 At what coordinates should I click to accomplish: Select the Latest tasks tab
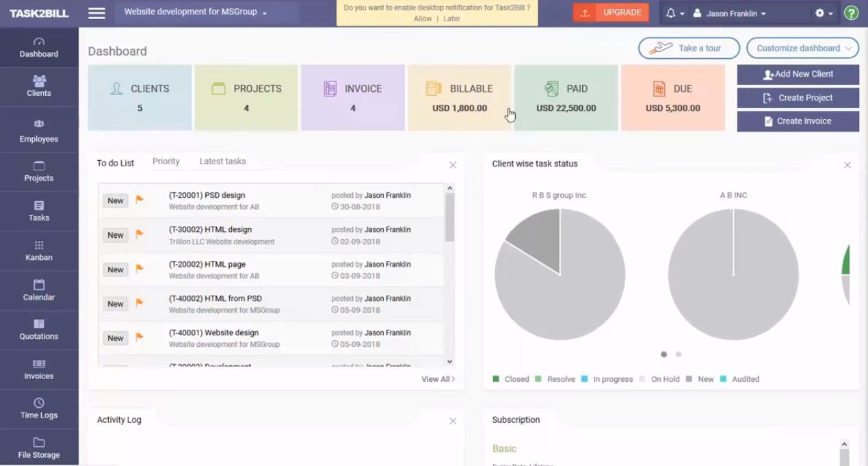click(222, 161)
